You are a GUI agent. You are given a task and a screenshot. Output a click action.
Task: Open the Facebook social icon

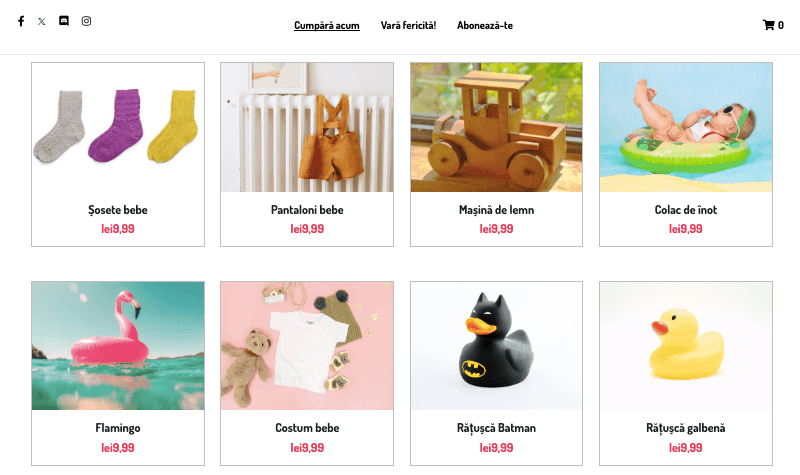(21, 21)
